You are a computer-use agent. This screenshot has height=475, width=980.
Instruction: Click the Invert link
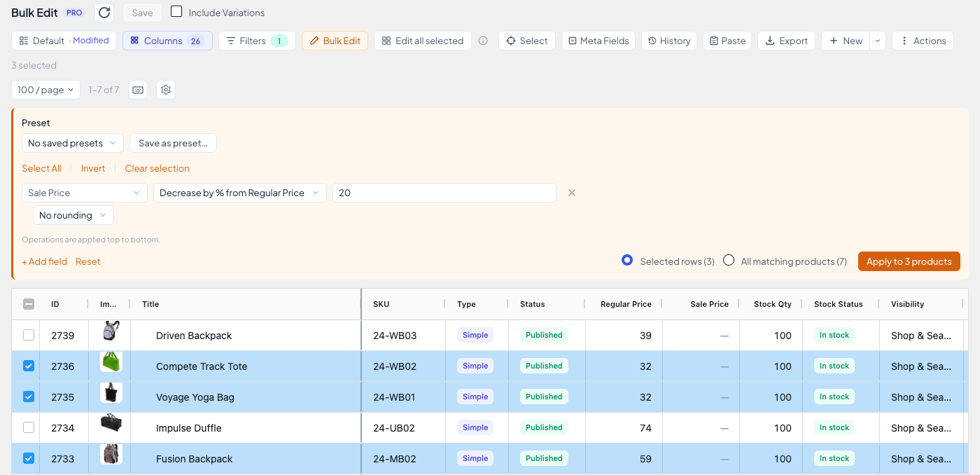[x=93, y=168]
